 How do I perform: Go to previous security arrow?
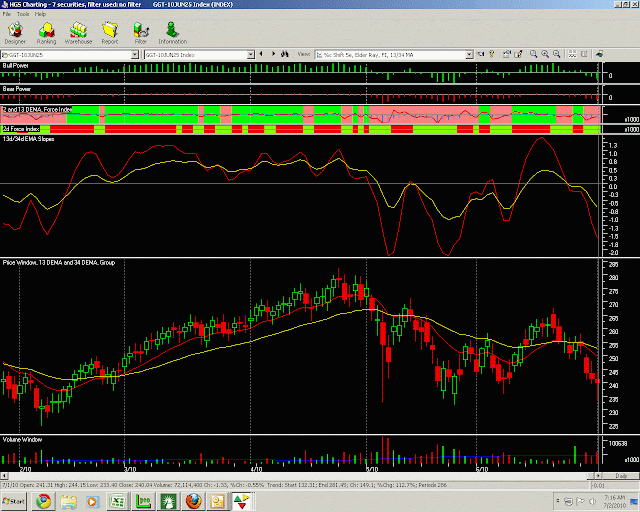[x=261, y=54]
